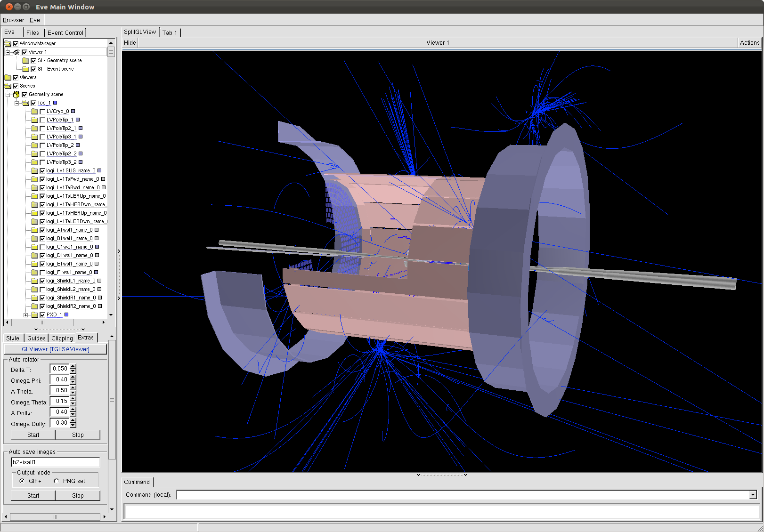Switch to the Clipping tab

(x=62, y=339)
